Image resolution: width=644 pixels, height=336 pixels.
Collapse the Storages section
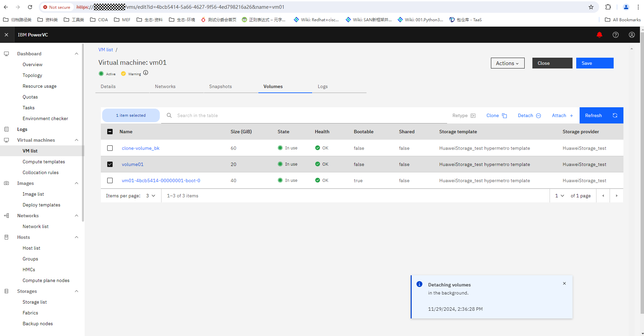click(x=77, y=291)
